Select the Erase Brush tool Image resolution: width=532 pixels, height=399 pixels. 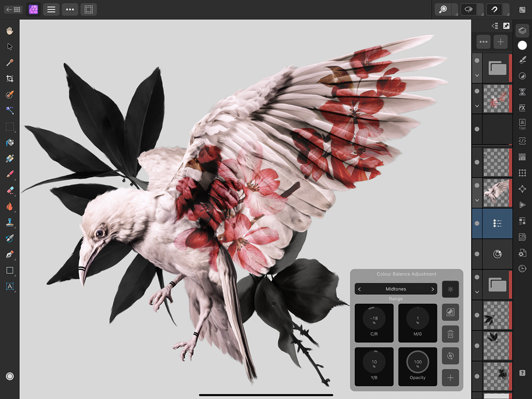(10, 190)
